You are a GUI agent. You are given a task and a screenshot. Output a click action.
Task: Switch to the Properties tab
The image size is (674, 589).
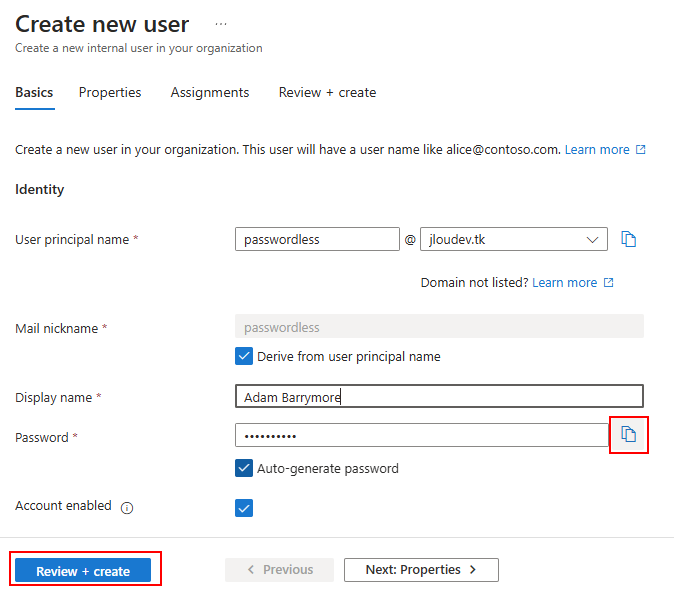pos(110,92)
